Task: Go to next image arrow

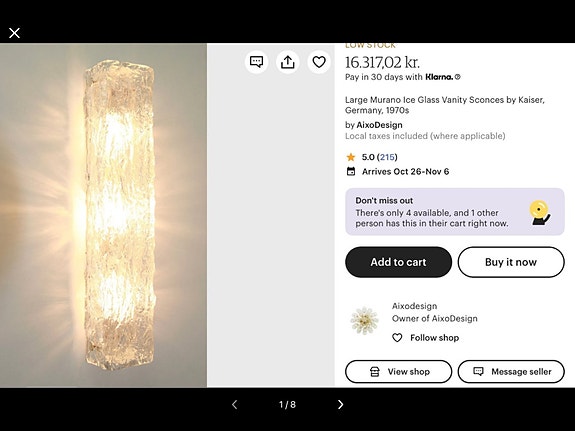Action: click(340, 404)
